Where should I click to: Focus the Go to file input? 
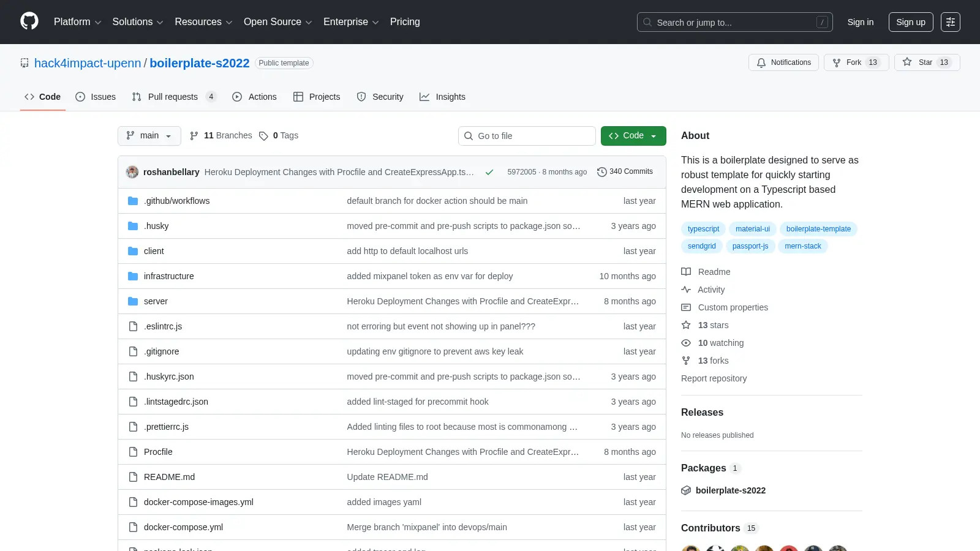[527, 136]
